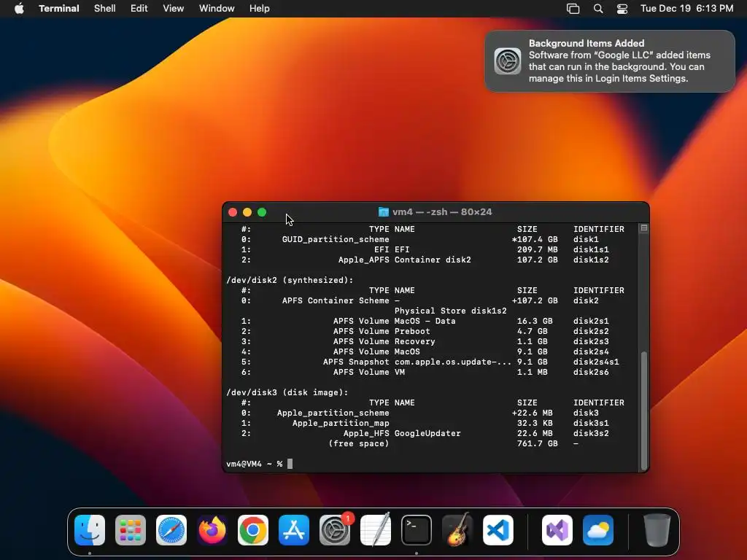Close the Terminal window
The height and width of the screenshot is (560, 747).
233,212
